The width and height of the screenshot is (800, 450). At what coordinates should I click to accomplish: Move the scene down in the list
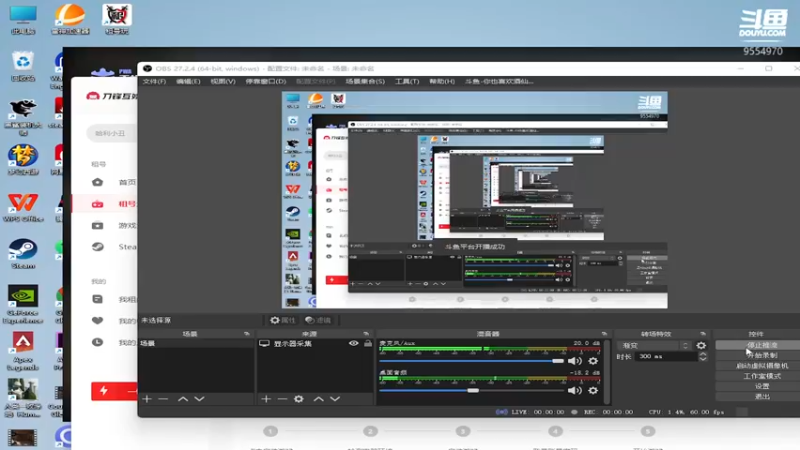point(199,399)
